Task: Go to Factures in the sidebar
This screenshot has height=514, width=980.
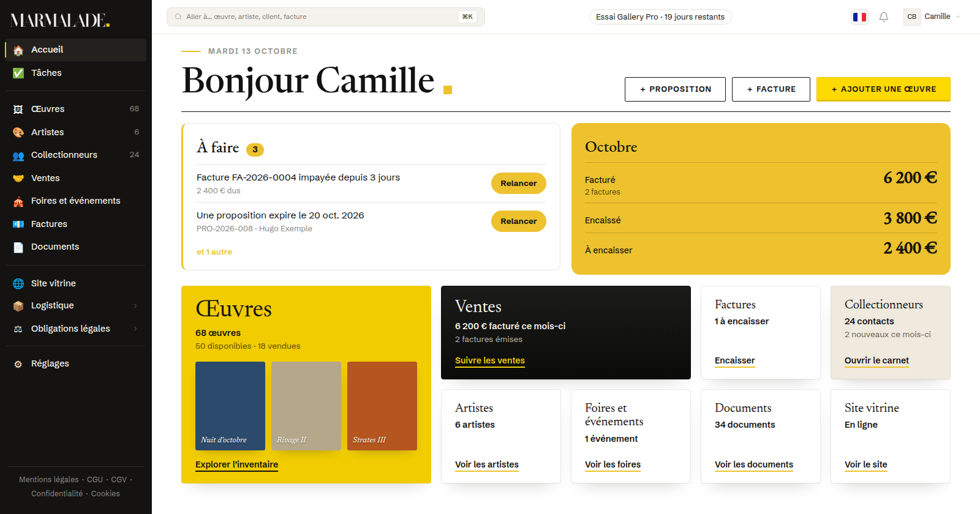Action: point(76,224)
